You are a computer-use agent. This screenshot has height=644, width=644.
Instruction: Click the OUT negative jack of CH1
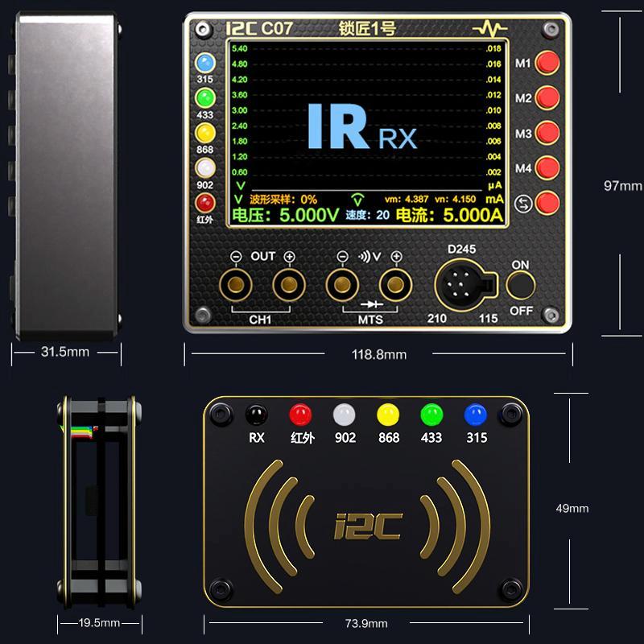point(236,284)
